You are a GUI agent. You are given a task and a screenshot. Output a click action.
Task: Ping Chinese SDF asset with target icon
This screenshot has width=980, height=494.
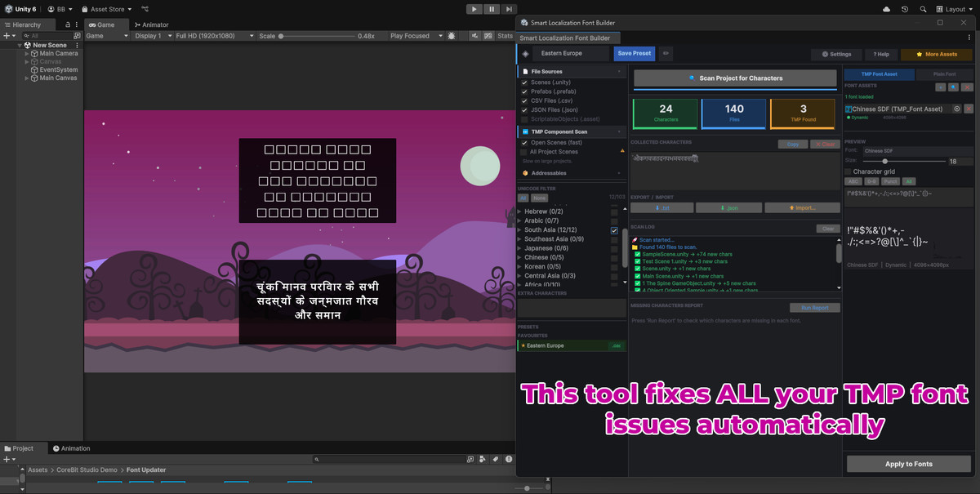coord(955,109)
